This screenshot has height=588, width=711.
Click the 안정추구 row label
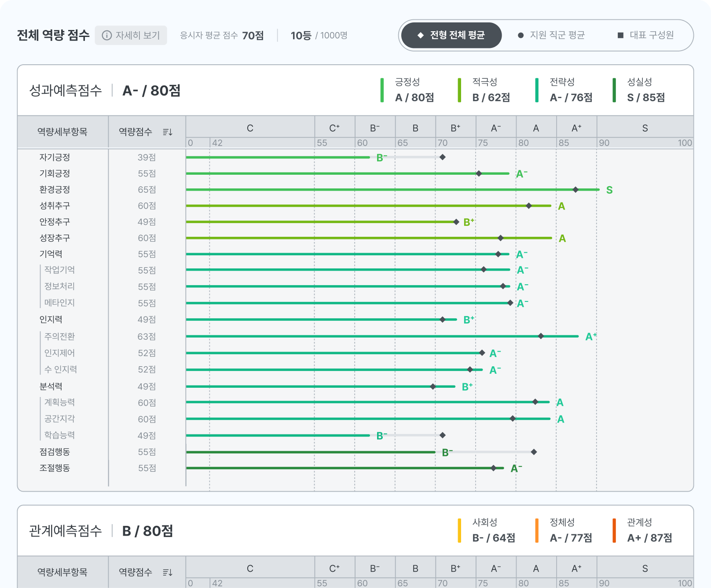(55, 222)
